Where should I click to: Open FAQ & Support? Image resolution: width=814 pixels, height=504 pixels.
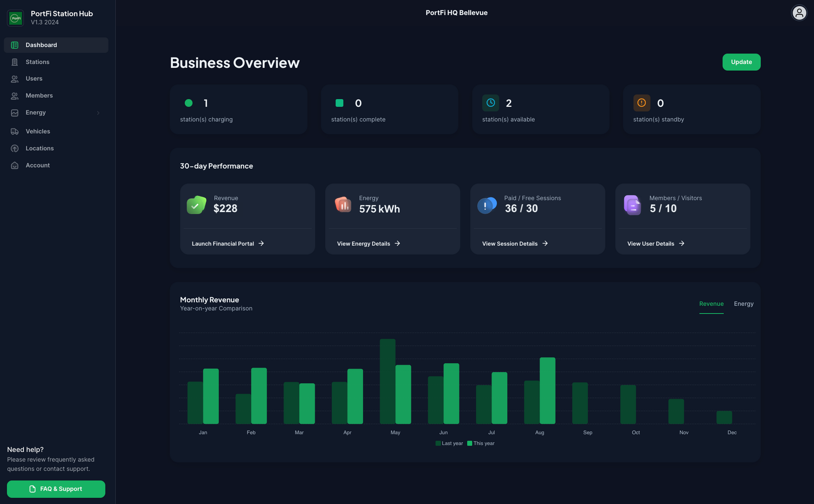click(56, 489)
